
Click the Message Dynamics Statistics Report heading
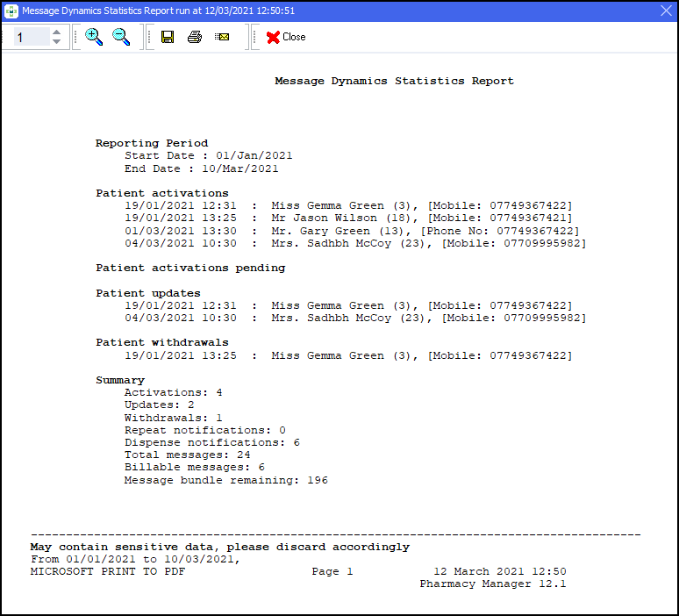click(x=394, y=81)
